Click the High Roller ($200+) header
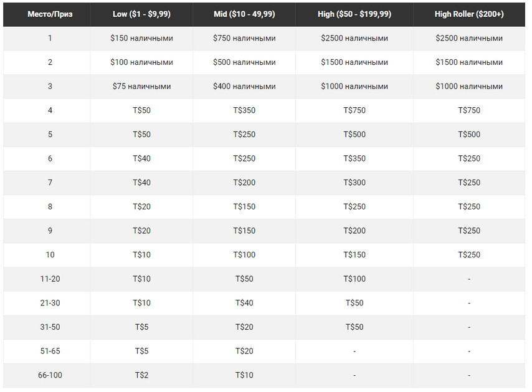Image resolution: width=532 pixels, height=392 pixels. (x=469, y=14)
